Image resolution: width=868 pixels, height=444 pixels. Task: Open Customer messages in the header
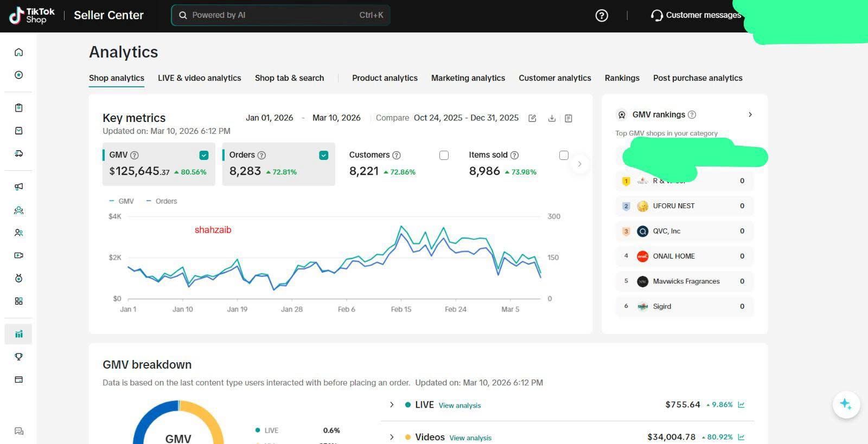click(x=696, y=15)
